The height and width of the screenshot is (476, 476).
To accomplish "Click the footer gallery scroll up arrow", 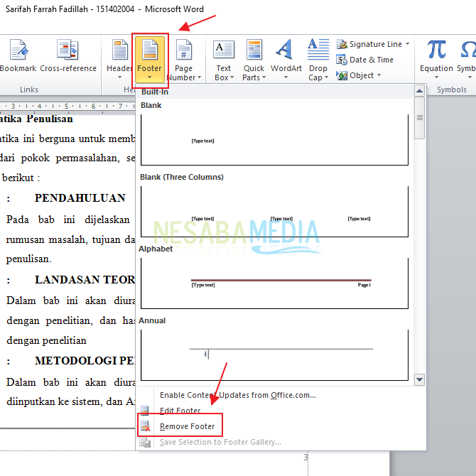I will click(419, 90).
